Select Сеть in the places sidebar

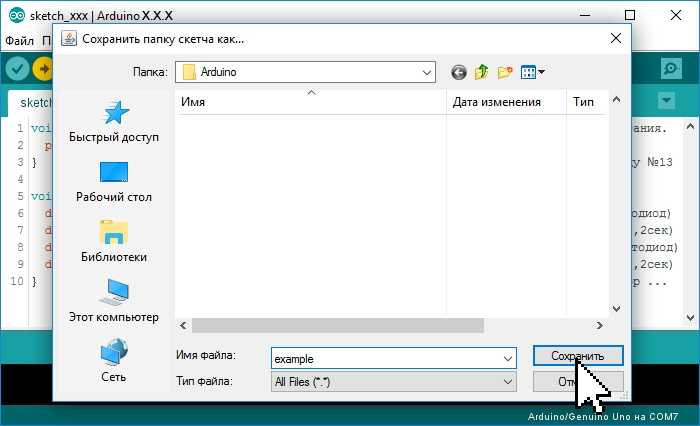114,361
